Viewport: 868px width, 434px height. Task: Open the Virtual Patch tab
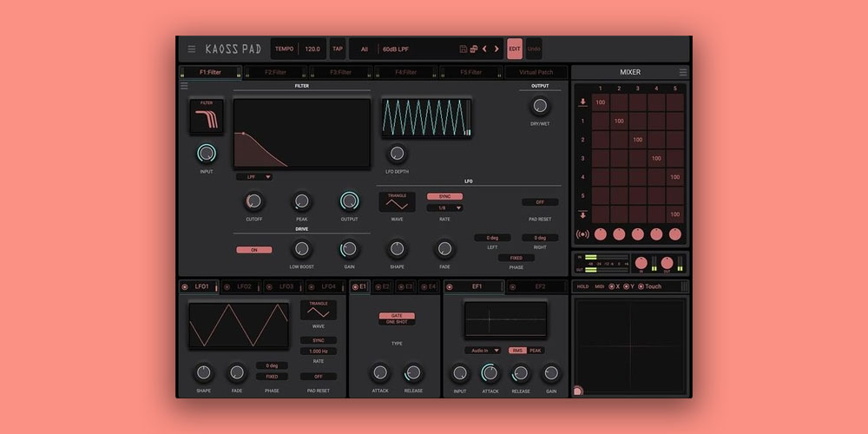(x=536, y=72)
